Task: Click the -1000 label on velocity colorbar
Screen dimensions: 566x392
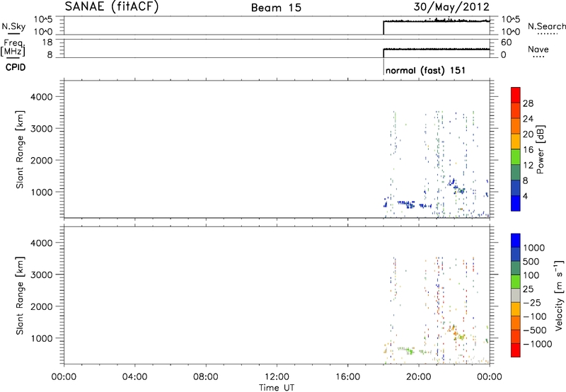Action: 538,344
